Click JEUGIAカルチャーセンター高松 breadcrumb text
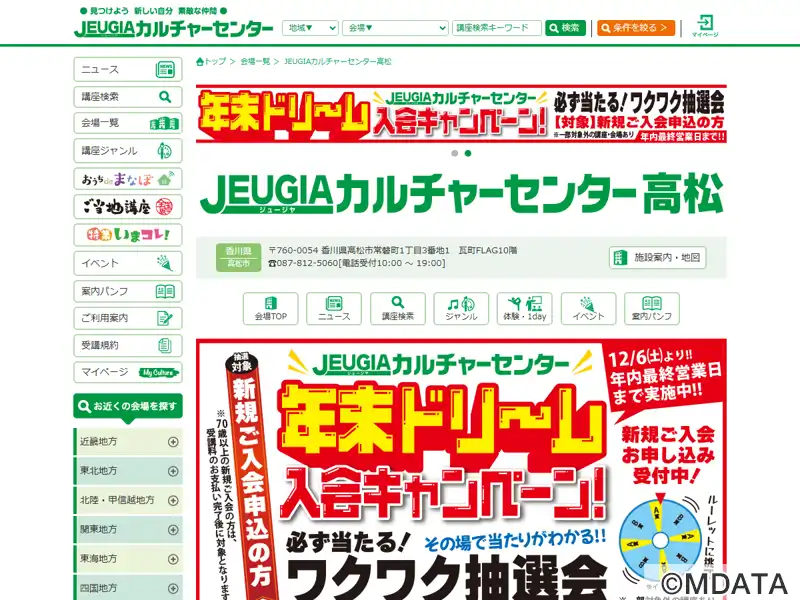 point(338,61)
